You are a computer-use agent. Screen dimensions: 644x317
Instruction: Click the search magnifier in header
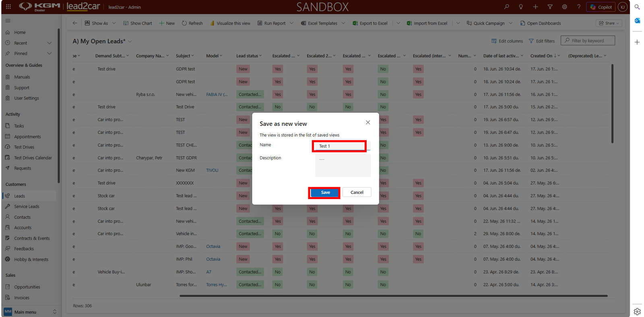506,7
